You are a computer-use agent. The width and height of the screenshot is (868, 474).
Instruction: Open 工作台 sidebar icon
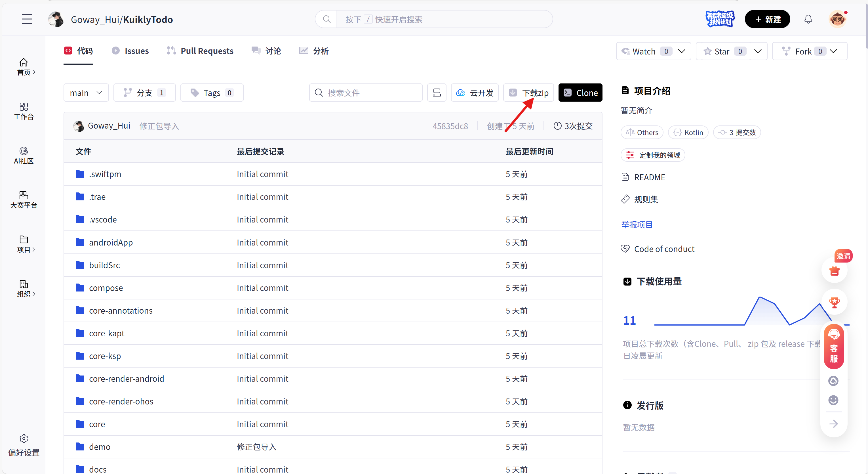(24, 111)
